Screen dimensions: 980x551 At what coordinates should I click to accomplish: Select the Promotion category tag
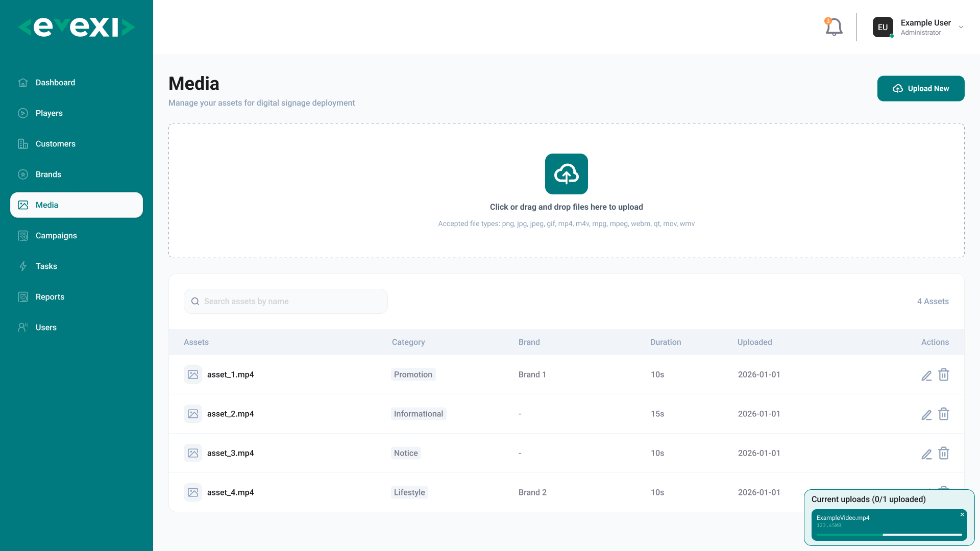(413, 374)
